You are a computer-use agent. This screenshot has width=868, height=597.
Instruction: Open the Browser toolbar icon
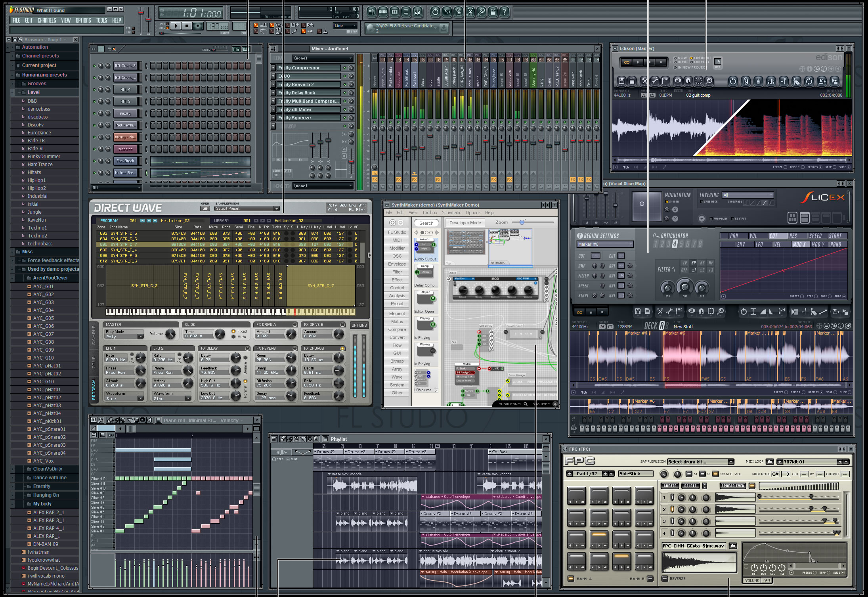tap(406, 12)
